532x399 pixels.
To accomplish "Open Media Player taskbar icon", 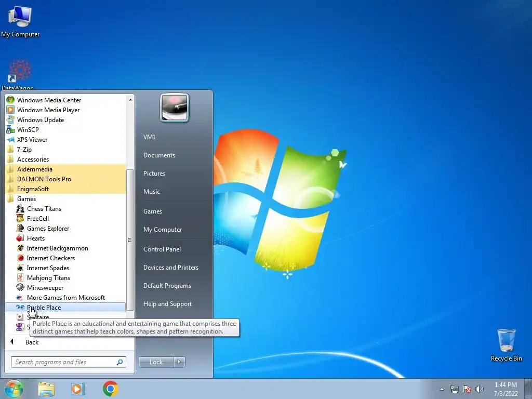I will (78, 389).
